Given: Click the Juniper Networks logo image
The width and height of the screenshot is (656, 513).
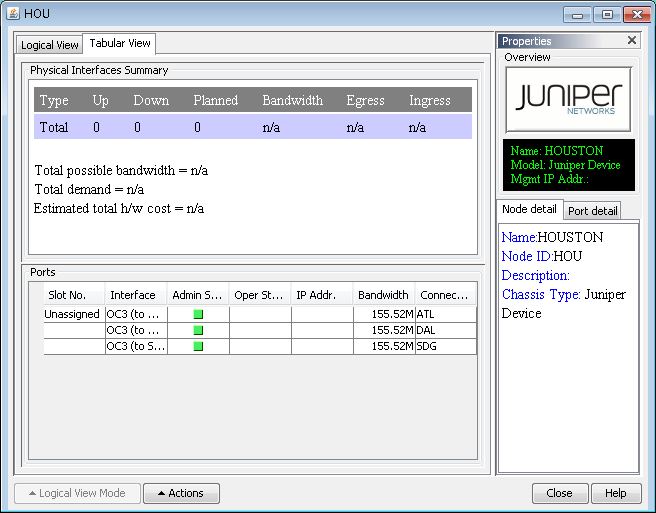Looking at the screenshot, I should (568, 99).
